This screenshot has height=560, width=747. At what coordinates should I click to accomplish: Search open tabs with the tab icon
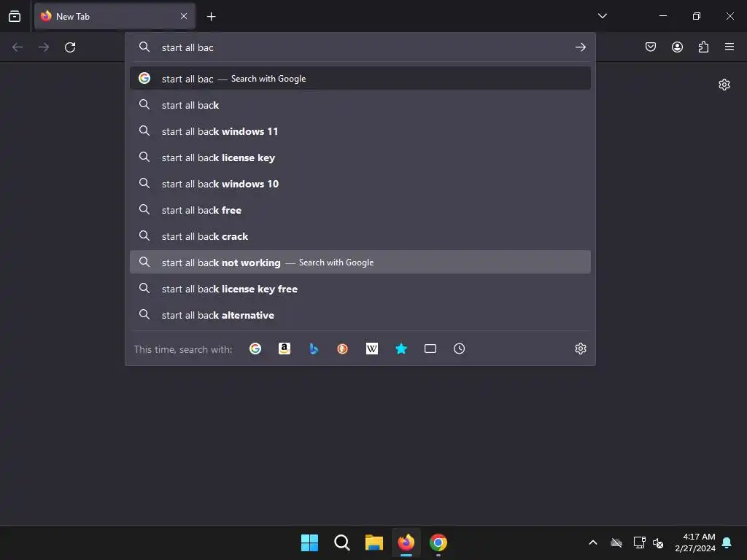point(430,349)
